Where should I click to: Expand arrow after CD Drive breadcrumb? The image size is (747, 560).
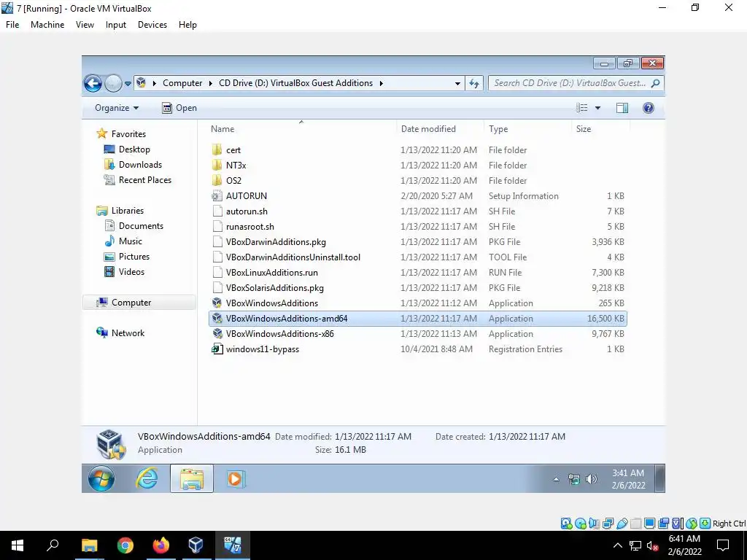(381, 83)
